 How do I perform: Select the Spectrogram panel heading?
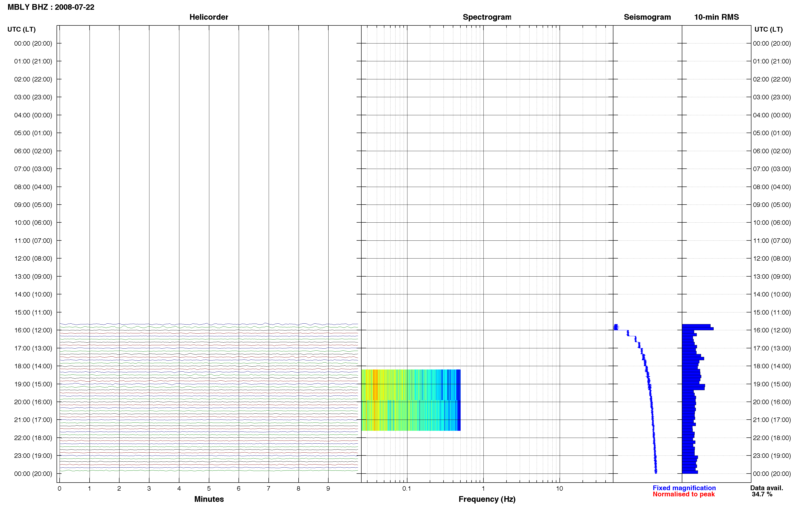pyautogui.click(x=487, y=17)
